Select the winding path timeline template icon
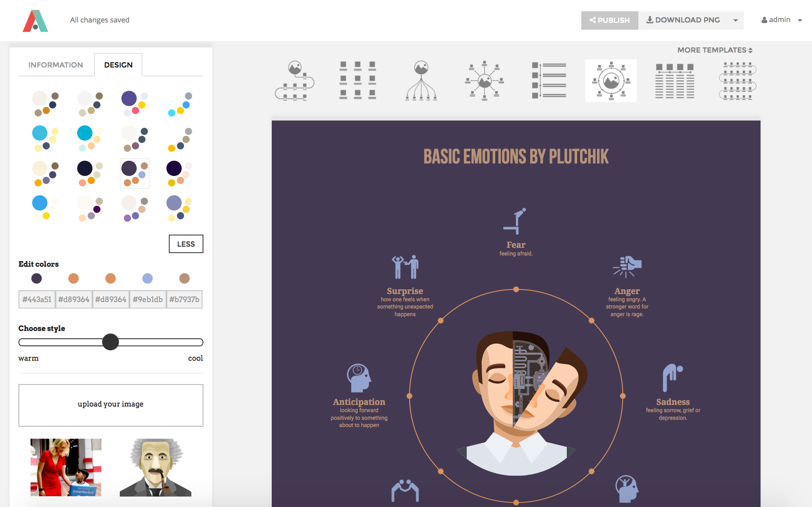Viewport: 812px width, 507px height. click(294, 80)
